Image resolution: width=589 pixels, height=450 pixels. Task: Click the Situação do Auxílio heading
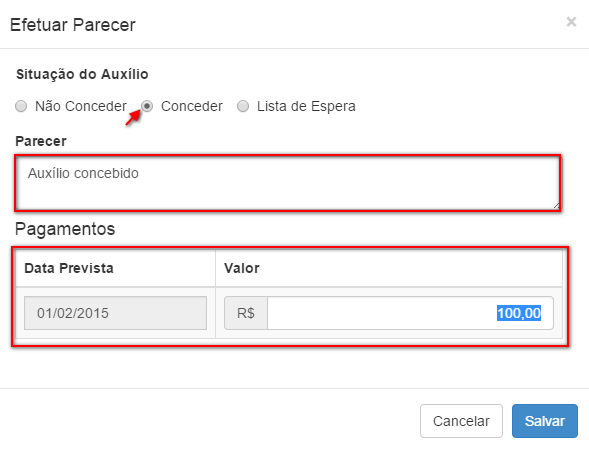pos(82,74)
